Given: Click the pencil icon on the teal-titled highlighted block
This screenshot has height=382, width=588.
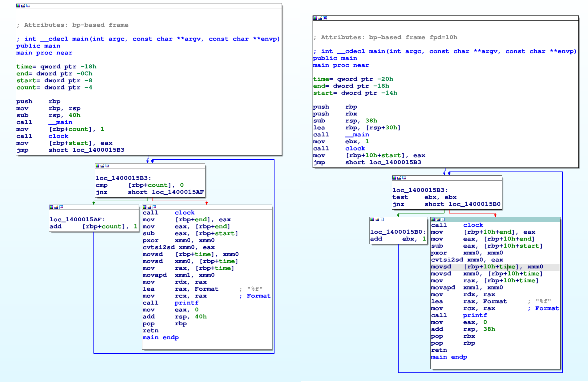Looking at the screenshot, I should point(438,219).
